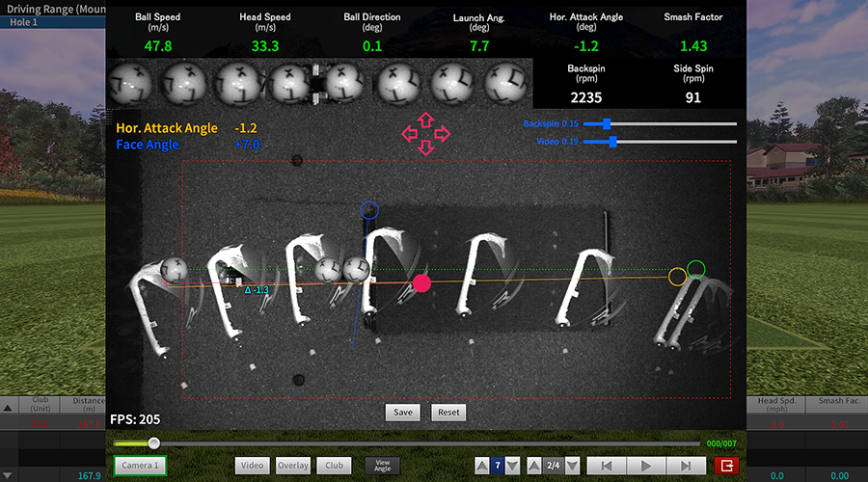Increase the value 7 stepper
The width and height of the screenshot is (868, 482).
[482, 466]
